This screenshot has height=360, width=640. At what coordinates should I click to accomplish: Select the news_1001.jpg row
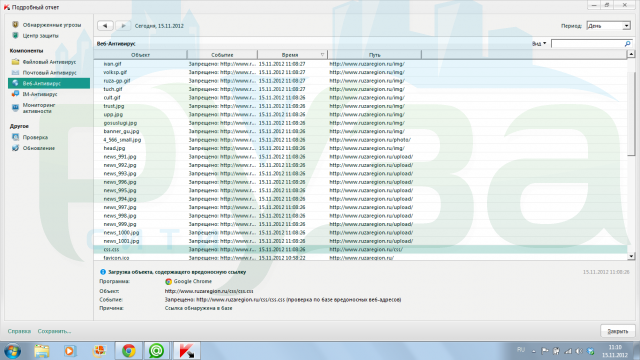[x=360, y=241]
